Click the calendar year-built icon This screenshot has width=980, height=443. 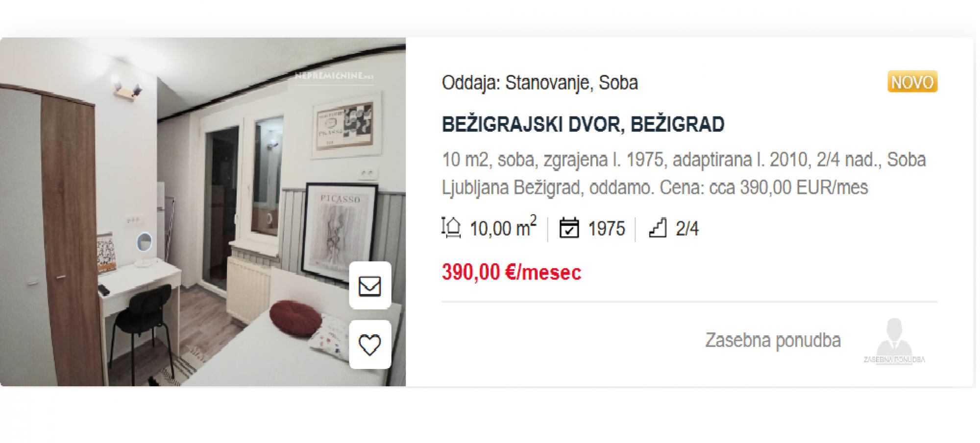(569, 228)
